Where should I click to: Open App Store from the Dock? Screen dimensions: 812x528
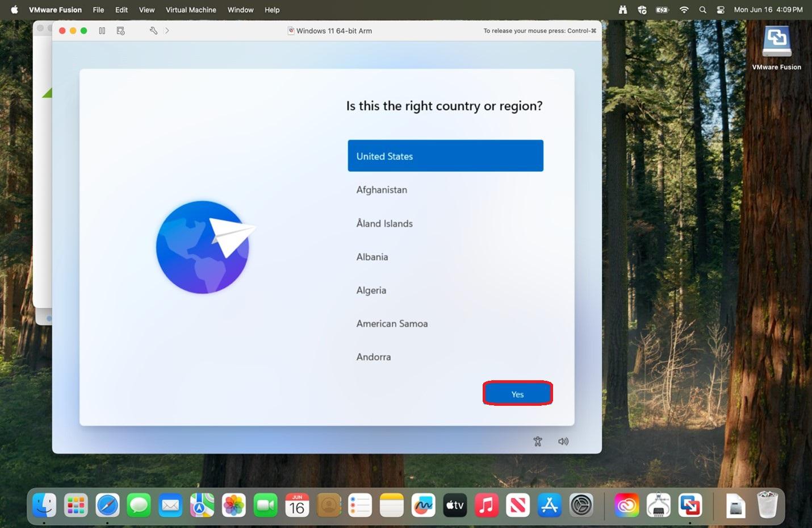tap(550, 505)
